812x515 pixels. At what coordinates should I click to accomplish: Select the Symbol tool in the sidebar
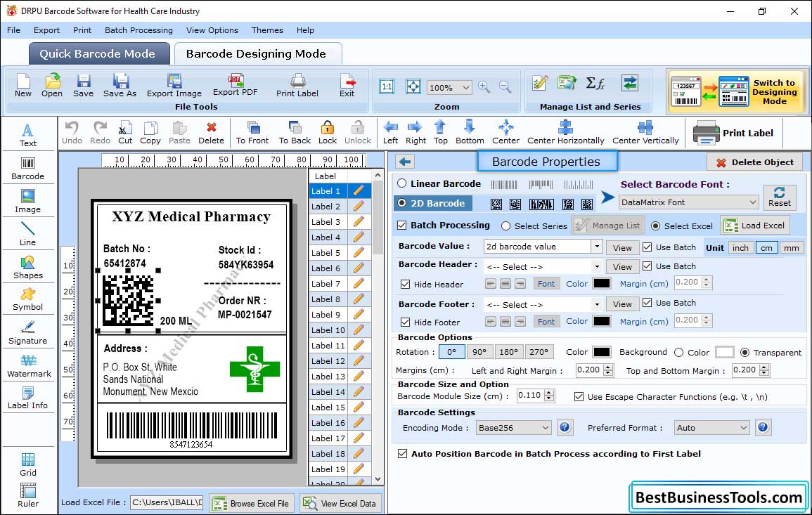tap(28, 300)
